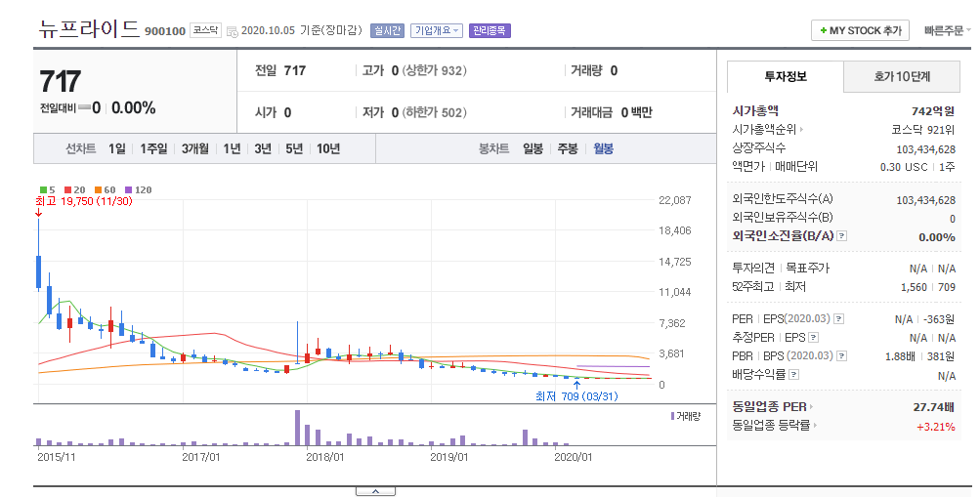The image size is (980, 497).
Task: Click the orange 60 moving average legend
Action: [105, 189]
